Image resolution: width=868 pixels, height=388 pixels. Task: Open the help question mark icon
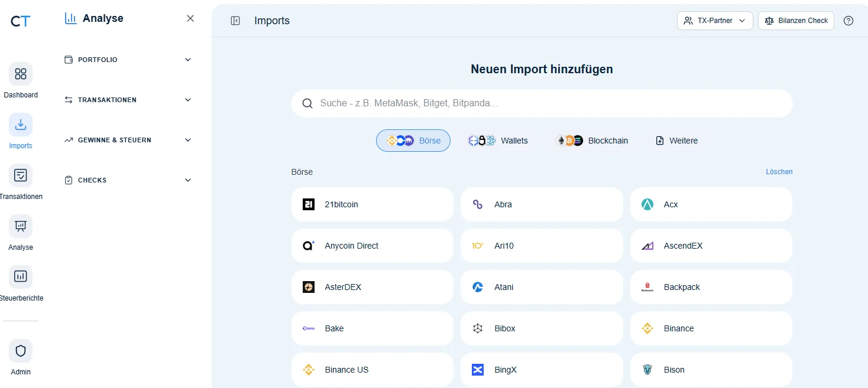pos(848,21)
